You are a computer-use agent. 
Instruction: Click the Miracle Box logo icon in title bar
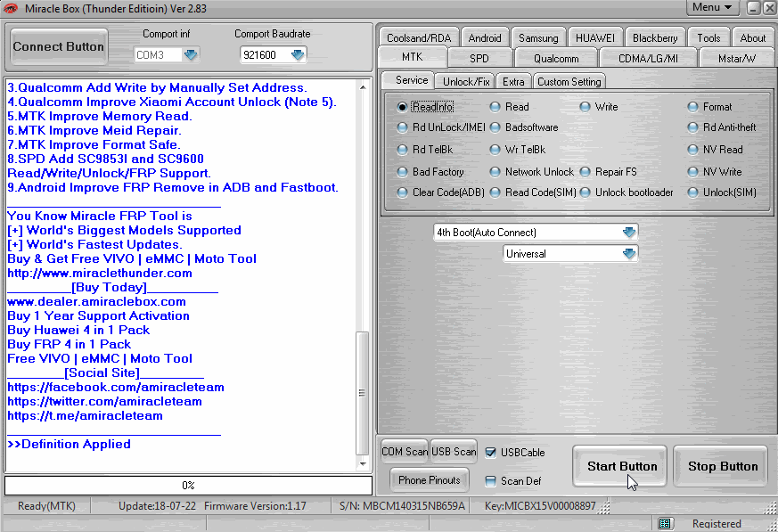11,8
